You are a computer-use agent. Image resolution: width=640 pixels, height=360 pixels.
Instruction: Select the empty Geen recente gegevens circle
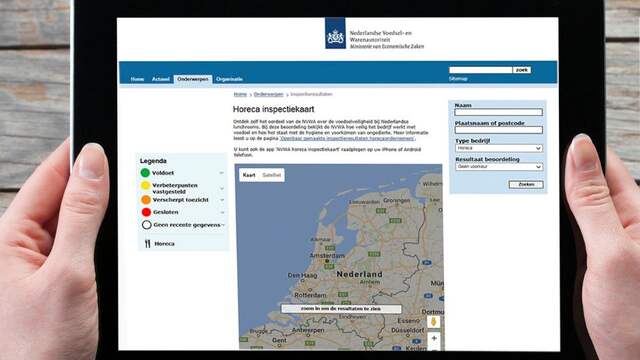pos(147,224)
